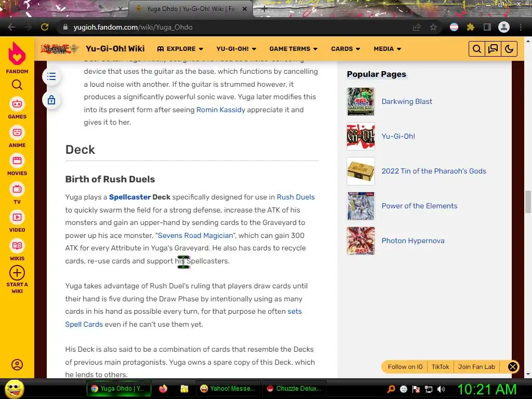Toggle dark theme with moon icon
Screen dimensions: 532x399
pos(509,49)
